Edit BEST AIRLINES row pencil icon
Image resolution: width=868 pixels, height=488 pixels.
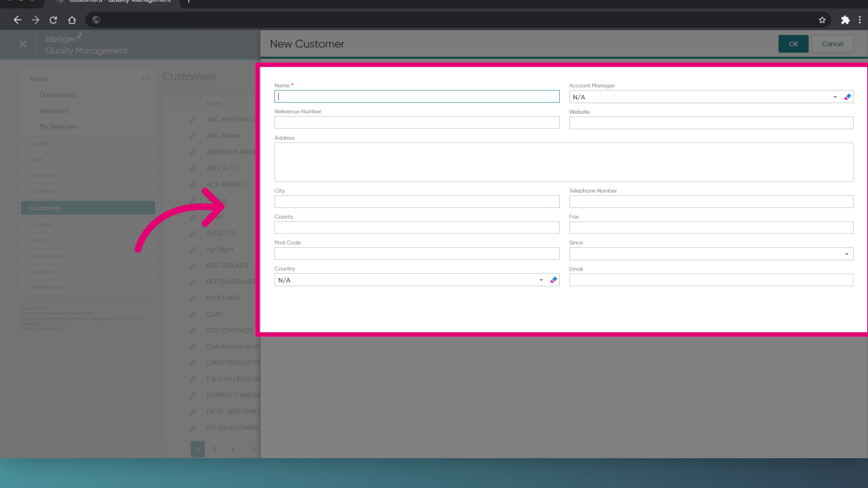(x=193, y=266)
